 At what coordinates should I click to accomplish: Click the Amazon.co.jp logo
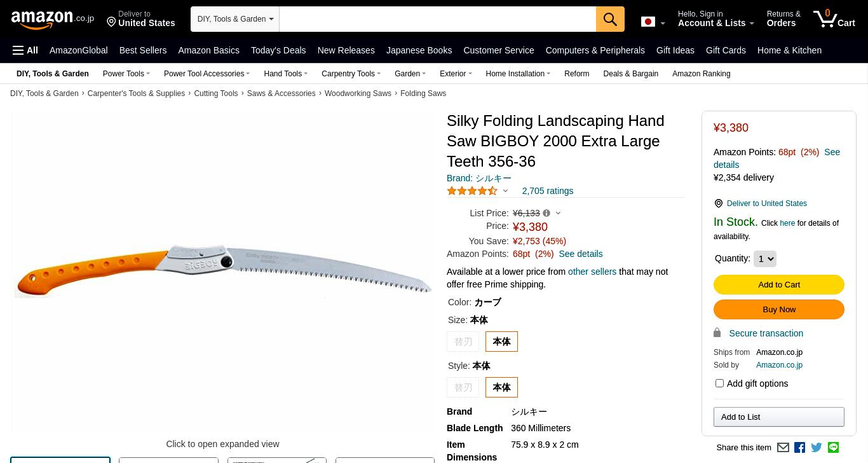click(53, 19)
